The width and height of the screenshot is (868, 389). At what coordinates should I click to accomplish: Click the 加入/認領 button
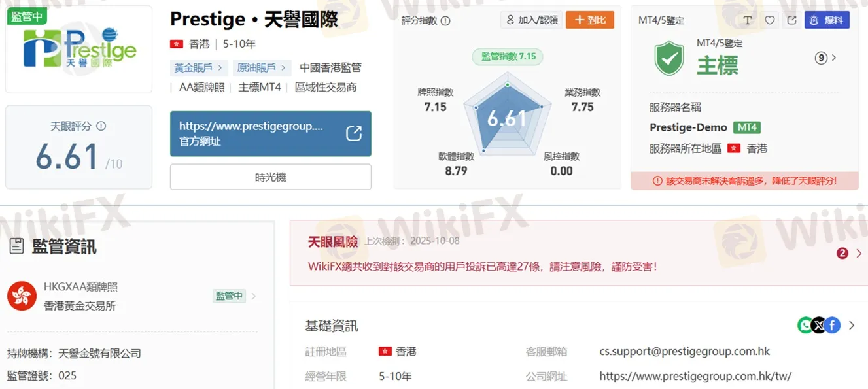point(530,20)
